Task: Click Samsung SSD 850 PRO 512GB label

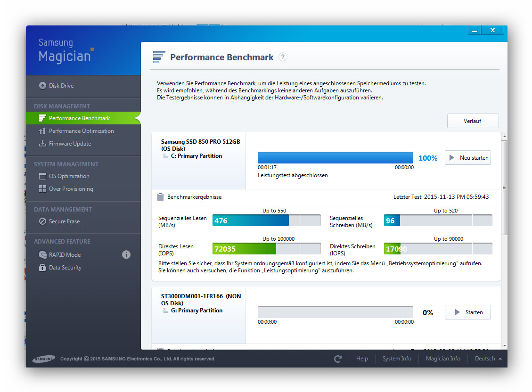Action: [200, 142]
